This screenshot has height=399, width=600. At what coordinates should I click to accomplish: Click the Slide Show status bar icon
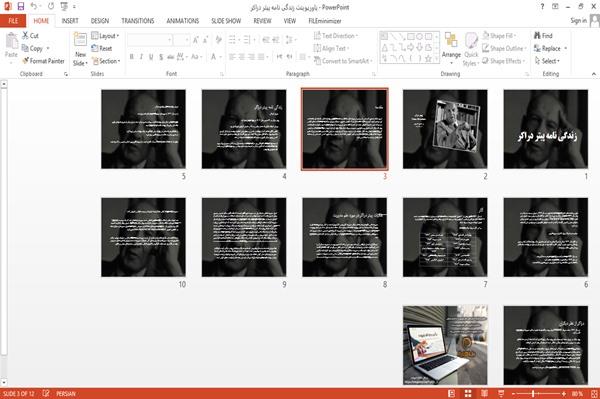point(501,393)
